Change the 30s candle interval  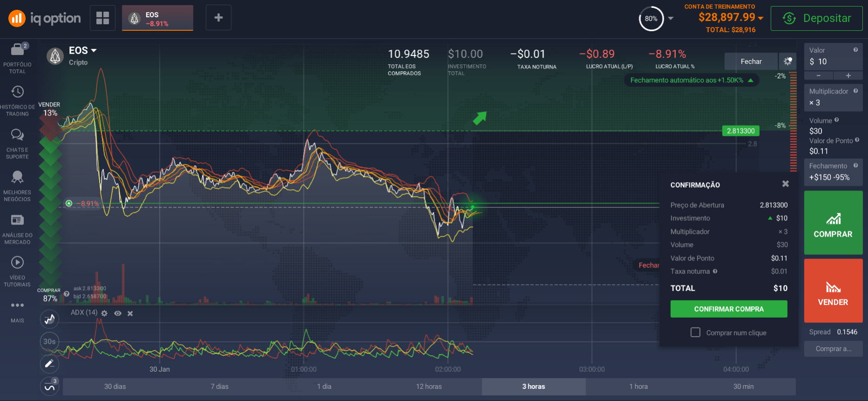[x=49, y=341]
